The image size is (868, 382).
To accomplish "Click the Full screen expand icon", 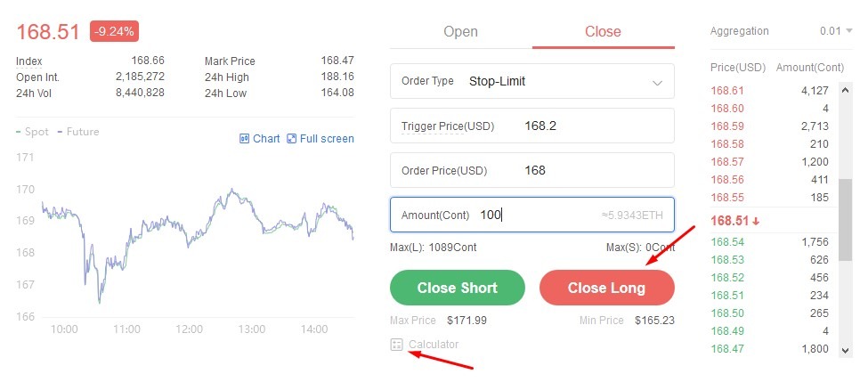I will (292, 138).
